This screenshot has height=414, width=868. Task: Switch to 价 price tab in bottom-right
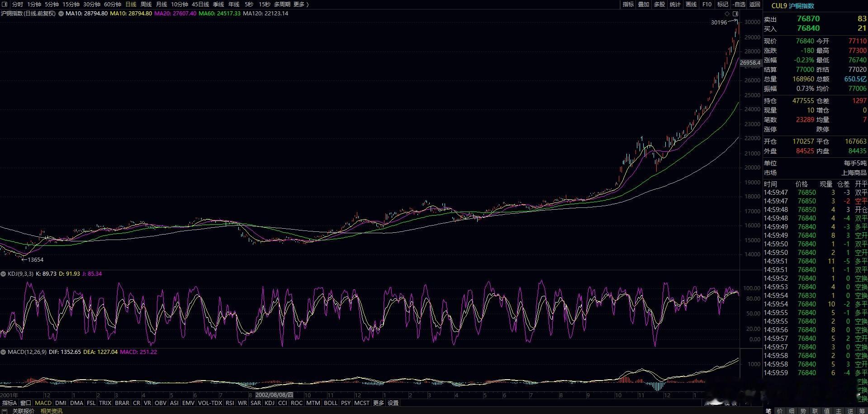(780, 411)
